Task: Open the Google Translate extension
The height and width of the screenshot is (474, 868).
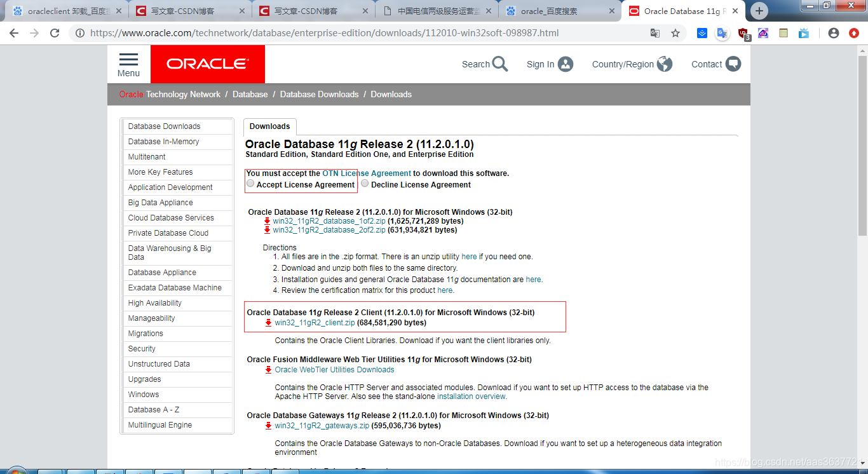Action: pyautogui.click(x=722, y=33)
